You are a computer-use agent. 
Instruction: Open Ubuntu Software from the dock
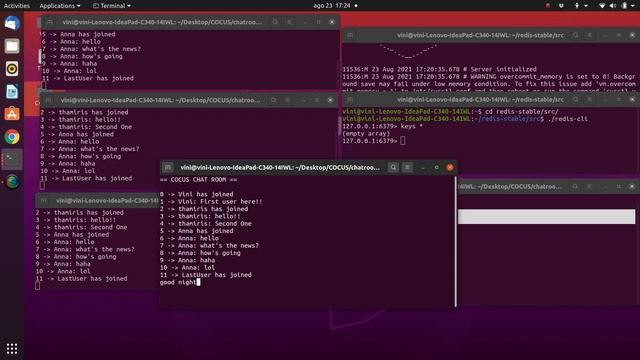coord(12,114)
